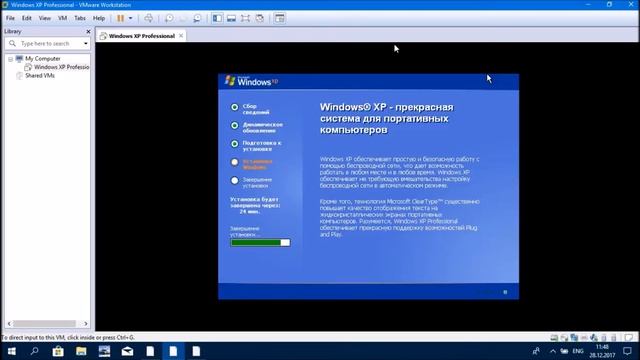The height and width of the screenshot is (360, 640).
Task: Show hidden system tray icons chevron
Action: [553, 351]
